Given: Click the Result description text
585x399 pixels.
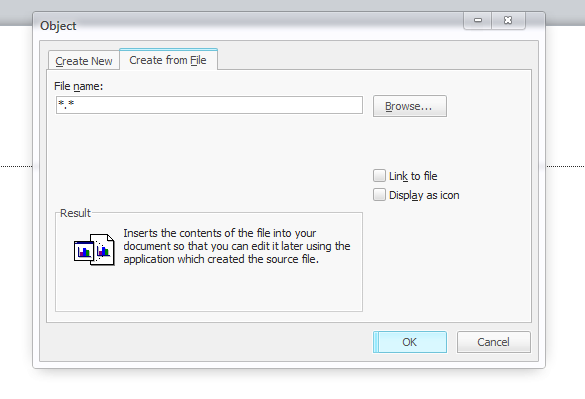Looking at the screenshot, I should [x=237, y=246].
